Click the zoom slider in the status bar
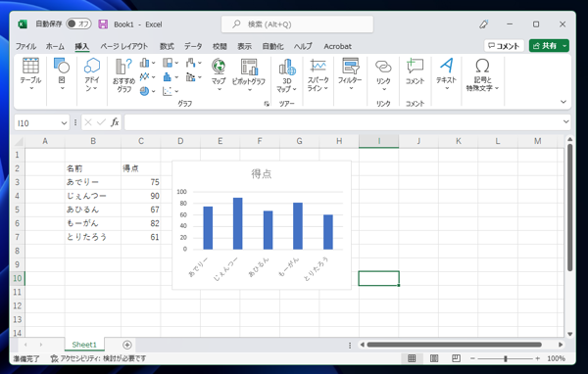This screenshot has height=374, width=588. click(505, 358)
